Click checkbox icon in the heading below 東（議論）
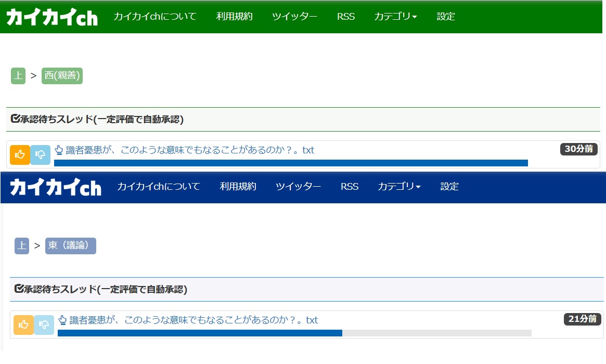The width and height of the screenshot is (606, 364). (x=19, y=289)
